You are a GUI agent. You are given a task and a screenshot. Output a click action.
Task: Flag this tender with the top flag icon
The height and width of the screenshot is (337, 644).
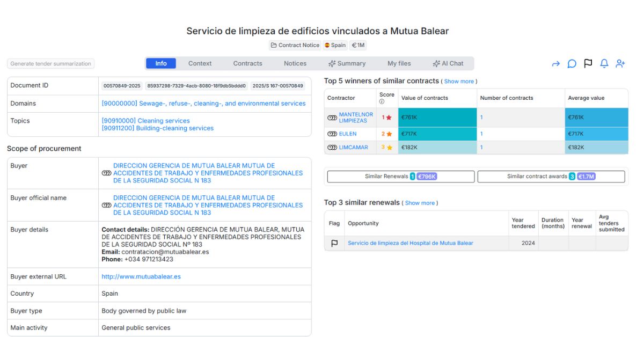[x=588, y=63]
